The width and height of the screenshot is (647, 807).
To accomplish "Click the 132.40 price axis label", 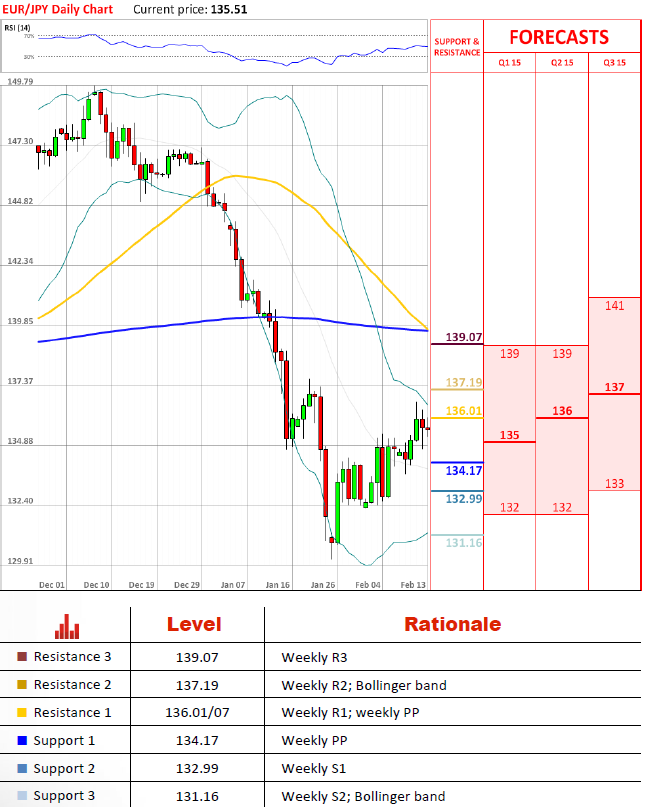I will [x=20, y=501].
